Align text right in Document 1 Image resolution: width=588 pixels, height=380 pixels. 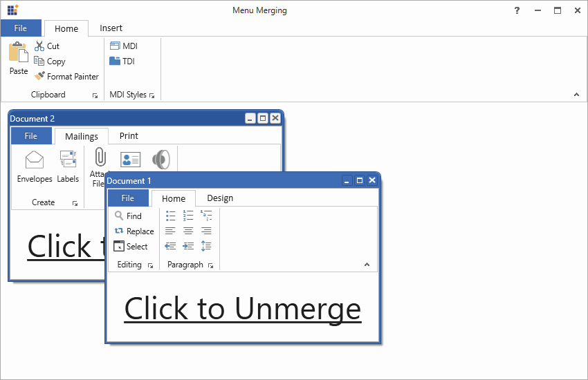[x=206, y=231]
